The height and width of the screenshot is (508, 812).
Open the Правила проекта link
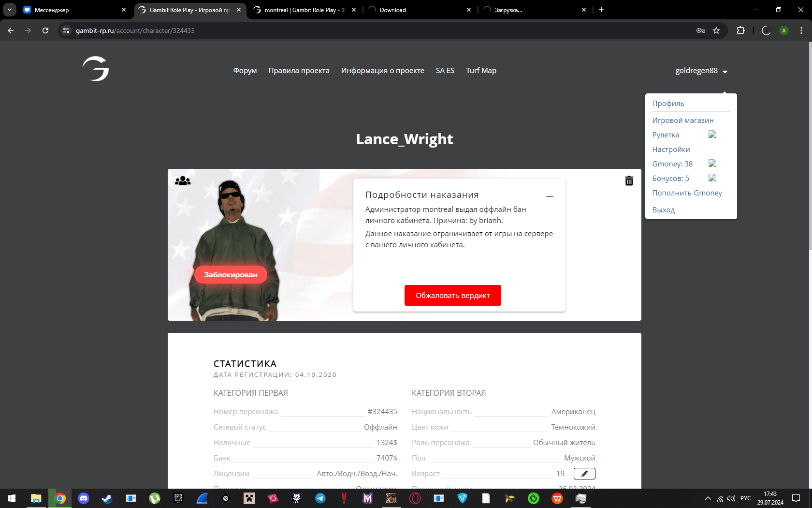[x=299, y=71]
